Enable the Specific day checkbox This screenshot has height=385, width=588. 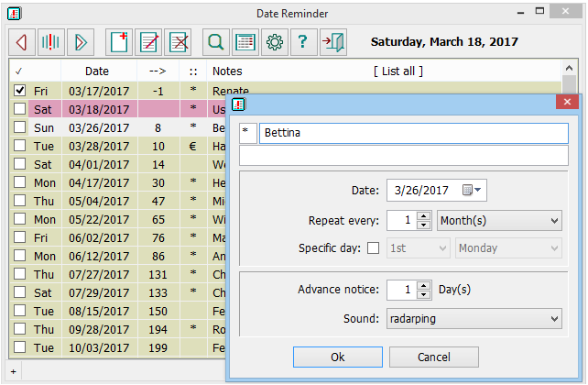click(x=373, y=248)
